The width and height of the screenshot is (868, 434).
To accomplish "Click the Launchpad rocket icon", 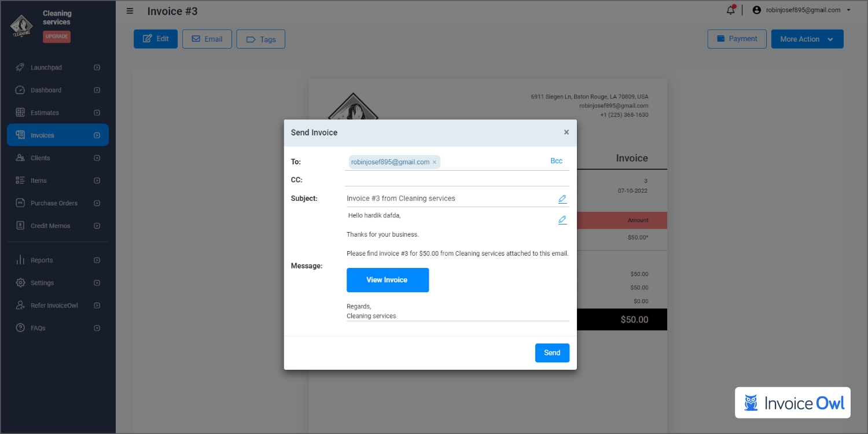I will coord(20,68).
